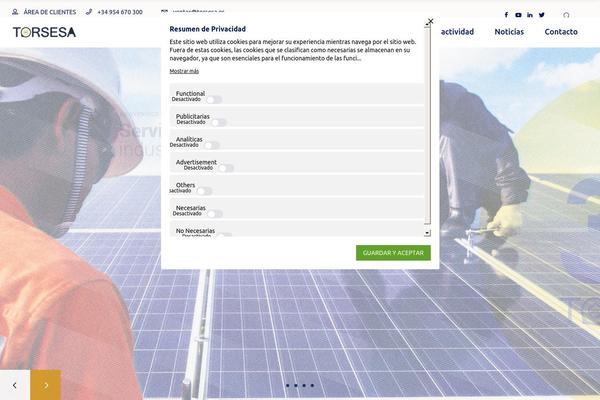Screen dimensions: 600x400
Task: Open the Área de Clientes link
Action: coord(50,12)
